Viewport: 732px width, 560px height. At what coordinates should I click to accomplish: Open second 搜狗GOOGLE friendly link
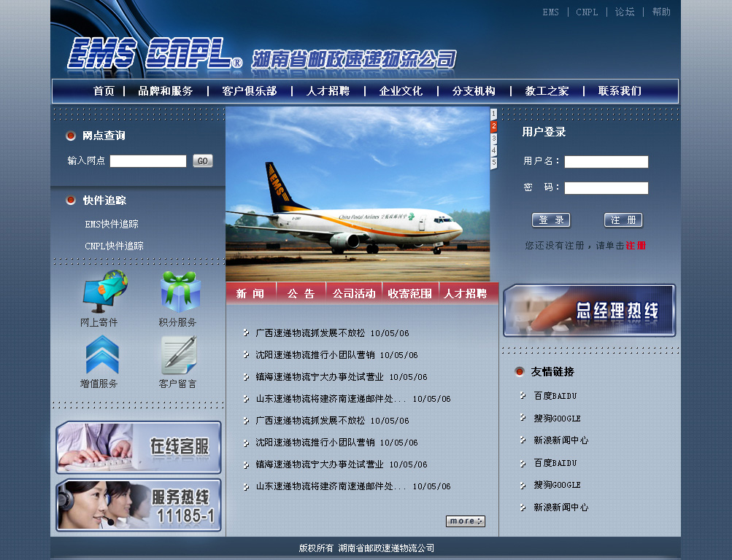click(x=557, y=485)
